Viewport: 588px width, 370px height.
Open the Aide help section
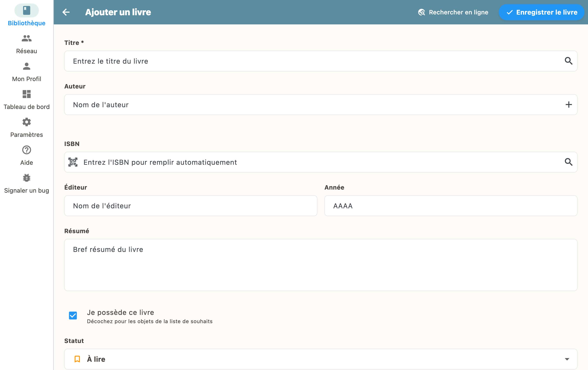pyautogui.click(x=26, y=156)
